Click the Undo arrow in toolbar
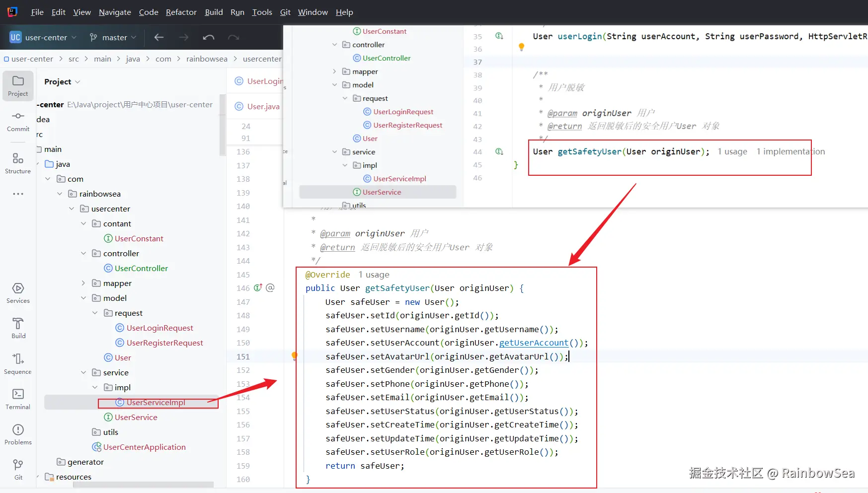The height and width of the screenshot is (493, 868). click(209, 37)
